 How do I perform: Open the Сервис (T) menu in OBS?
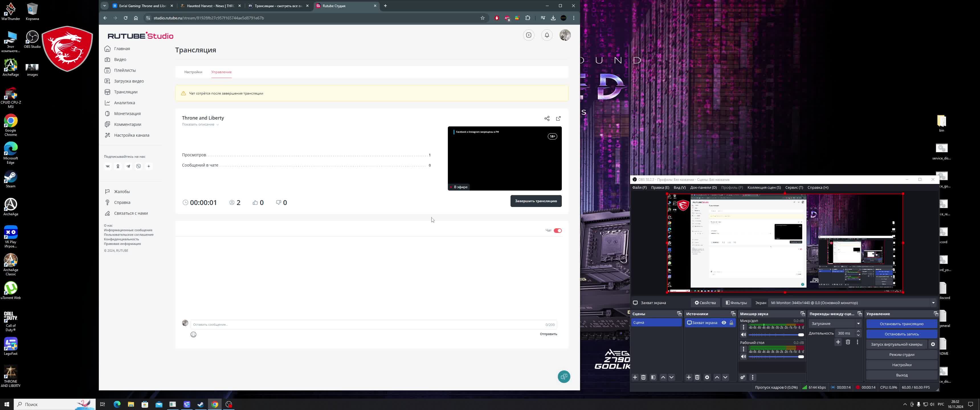pyautogui.click(x=794, y=188)
